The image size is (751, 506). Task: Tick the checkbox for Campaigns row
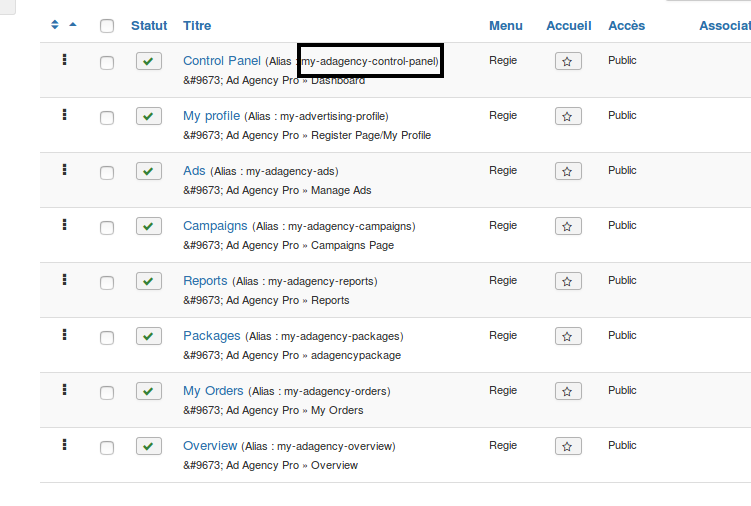(107, 228)
